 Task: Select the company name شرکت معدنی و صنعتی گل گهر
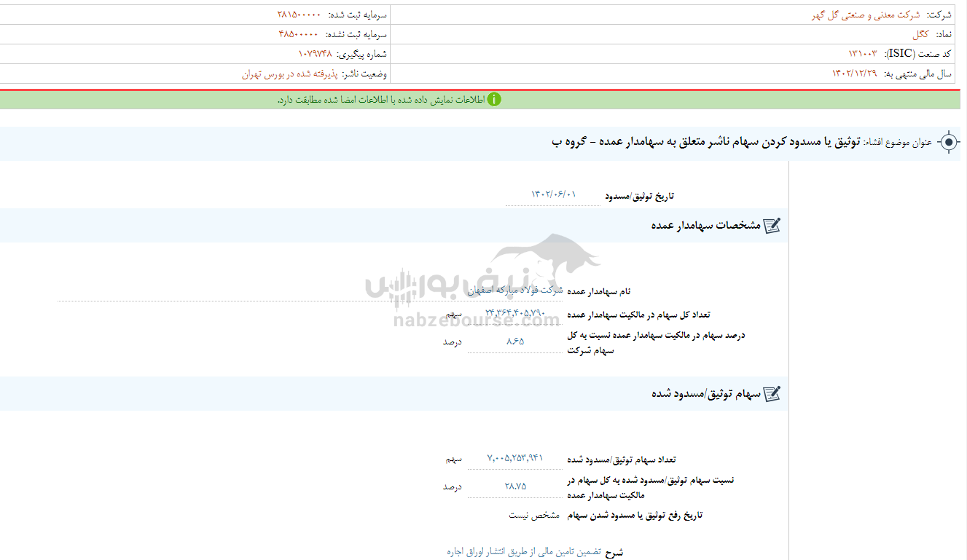866,15
